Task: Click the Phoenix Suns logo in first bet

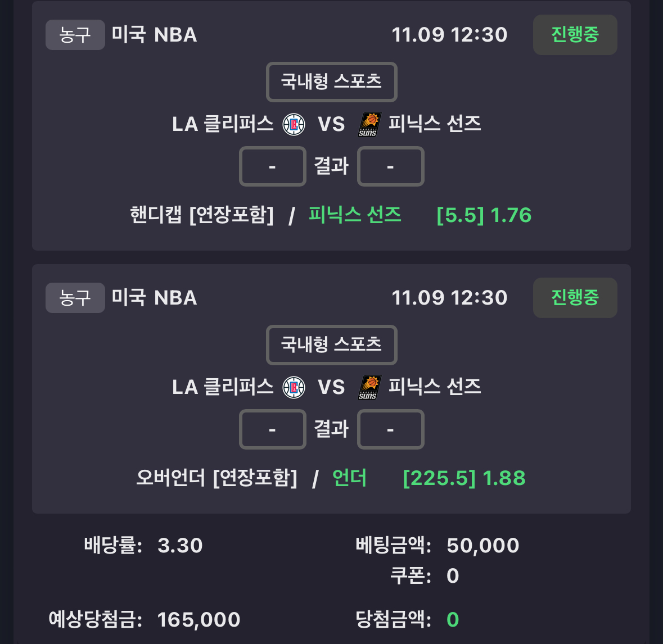Action: point(369,124)
